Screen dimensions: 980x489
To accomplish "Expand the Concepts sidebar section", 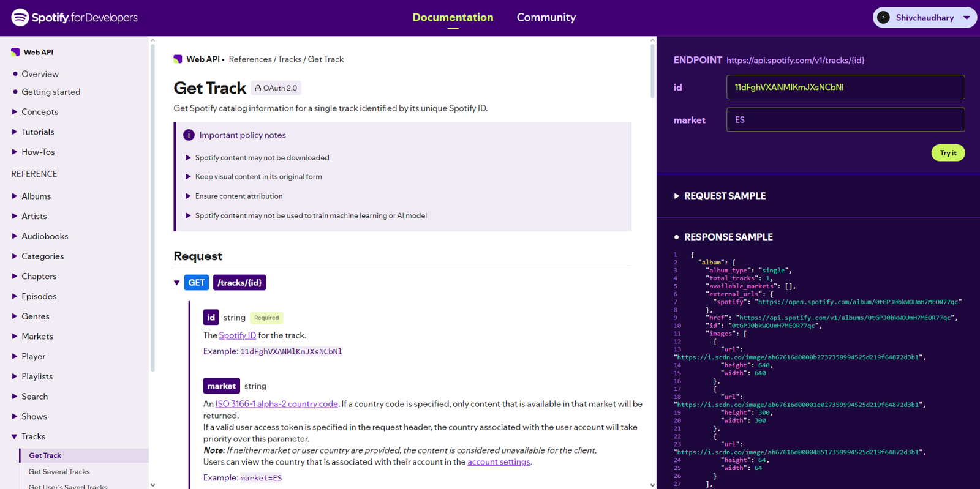I will click(35, 112).
